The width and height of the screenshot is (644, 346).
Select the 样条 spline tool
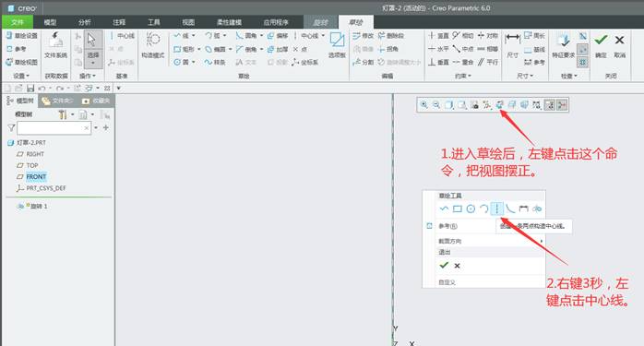click(x=215, y=62)
